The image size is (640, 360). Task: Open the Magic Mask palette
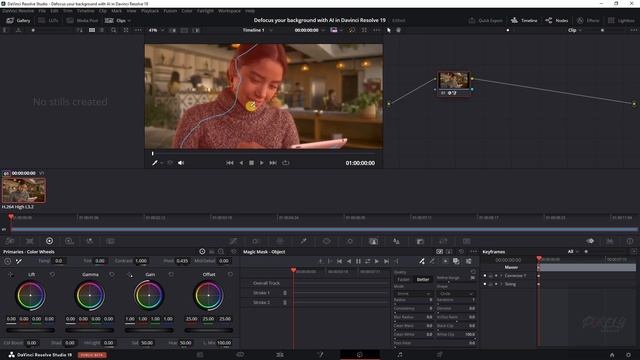click(373, 241)
